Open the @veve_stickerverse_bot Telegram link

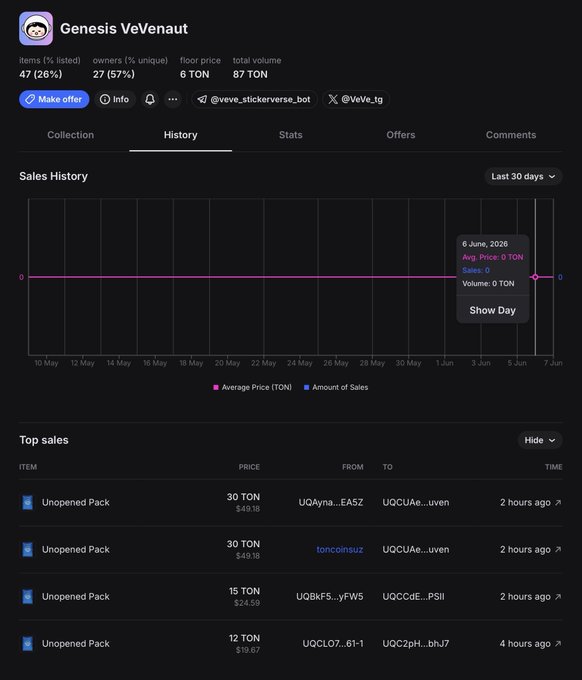pos(254,99)
